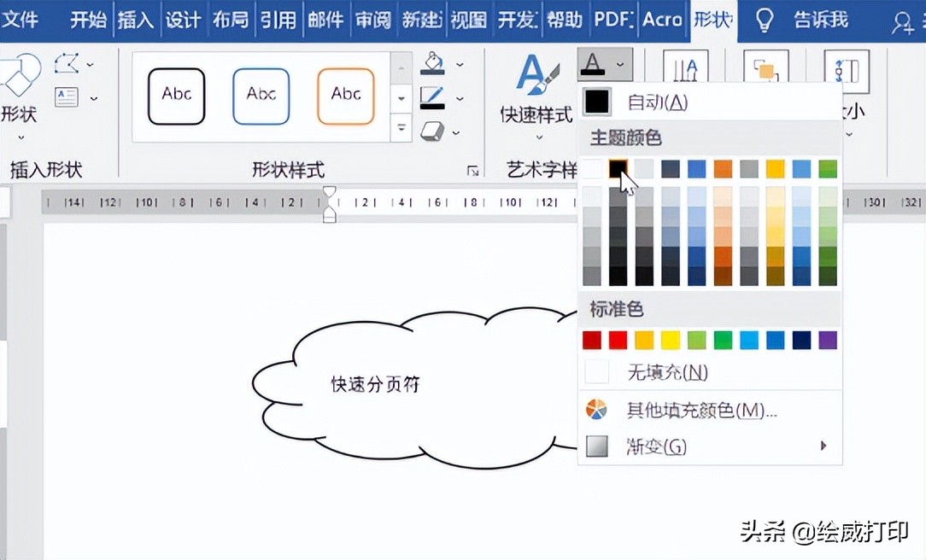Open the 文件 menu
926x560 pixels.
23,20
